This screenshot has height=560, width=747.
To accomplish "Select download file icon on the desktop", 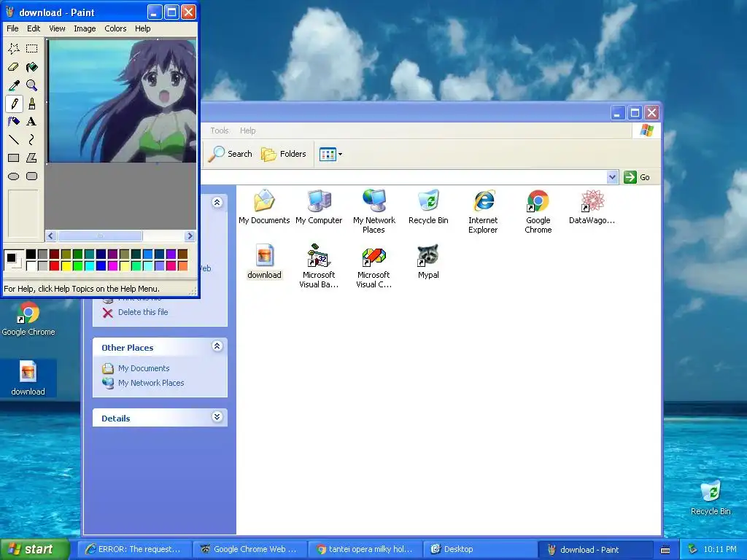I will 28,378.
